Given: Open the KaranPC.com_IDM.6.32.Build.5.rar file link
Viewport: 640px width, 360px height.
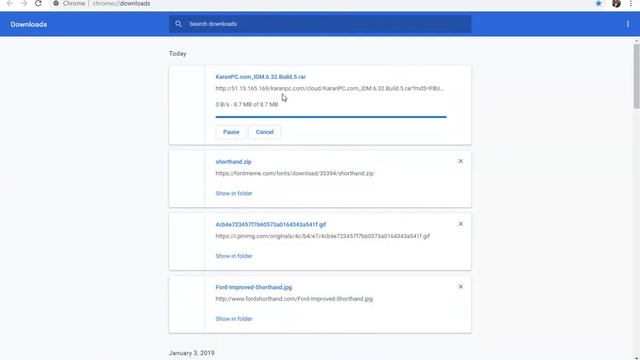Looking at the screenshot, I should click(260, 77).
